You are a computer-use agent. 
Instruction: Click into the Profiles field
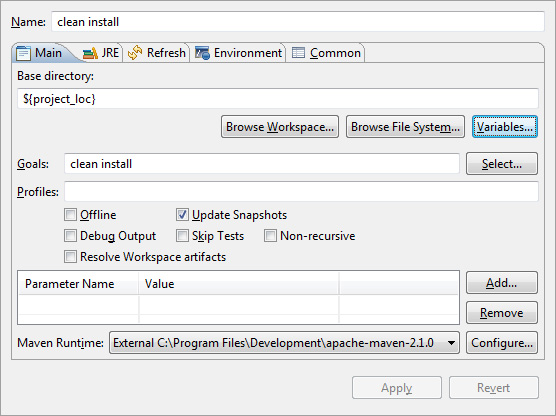click(x=301, y=192)
